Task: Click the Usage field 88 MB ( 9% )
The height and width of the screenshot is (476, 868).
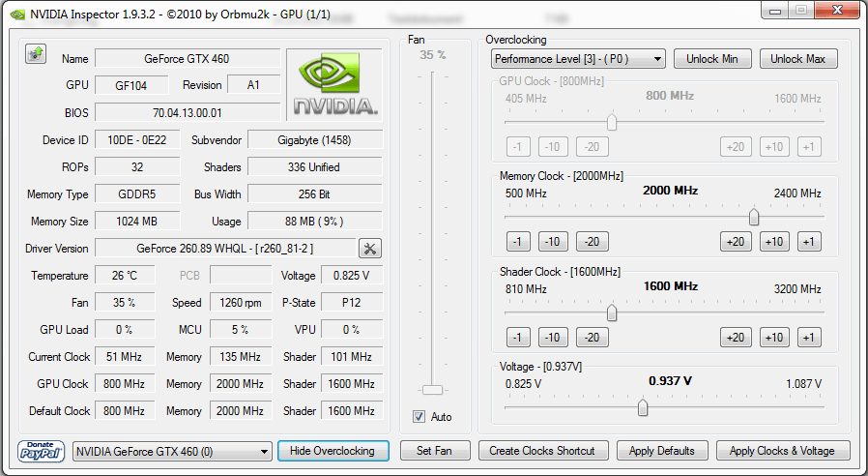Action: [314, 222]
